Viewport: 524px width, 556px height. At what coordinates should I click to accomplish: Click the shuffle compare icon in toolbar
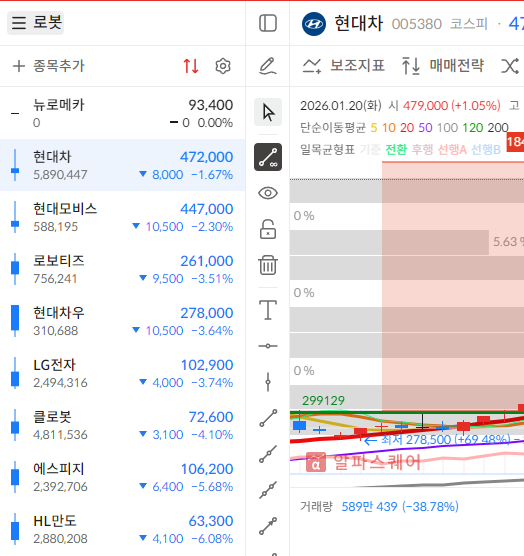(510, 66)
